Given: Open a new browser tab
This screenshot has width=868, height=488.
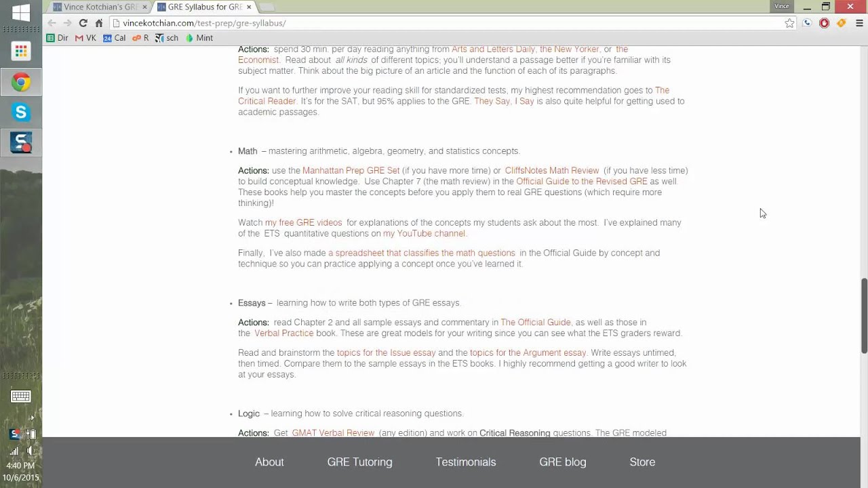Looking at the screenshot, I should pyautogui.click(x=267, y=7).
